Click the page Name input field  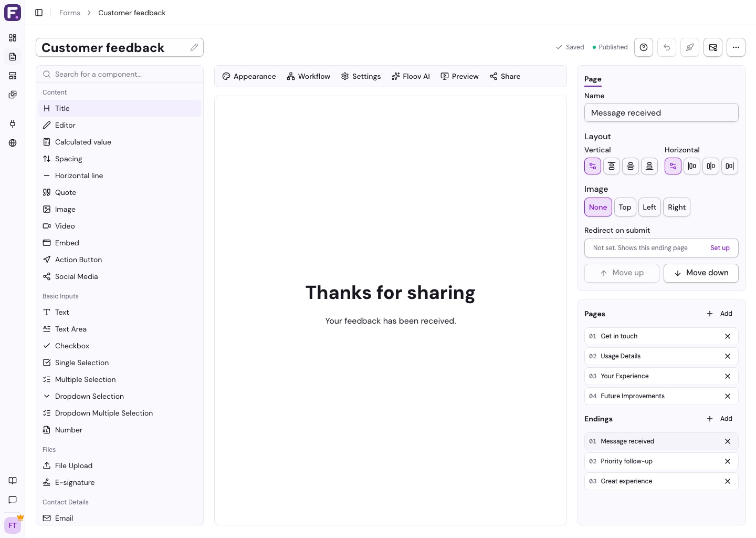(x=661, y=112)
